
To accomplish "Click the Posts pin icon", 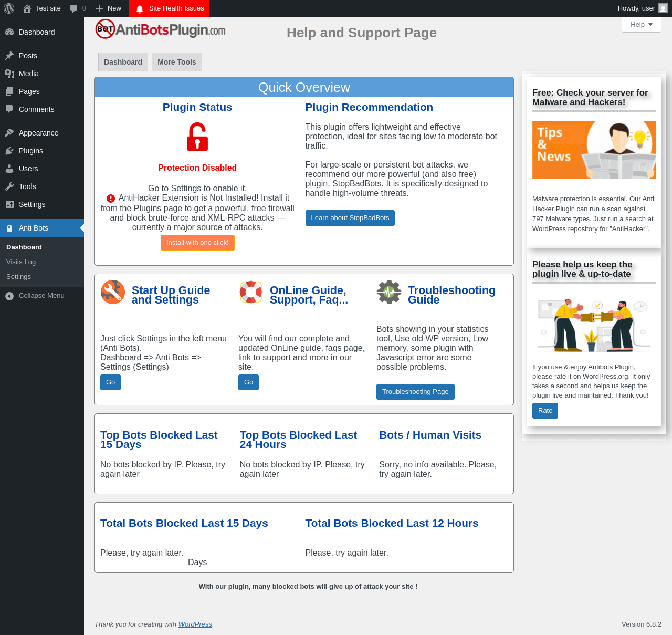I will 9,56.
